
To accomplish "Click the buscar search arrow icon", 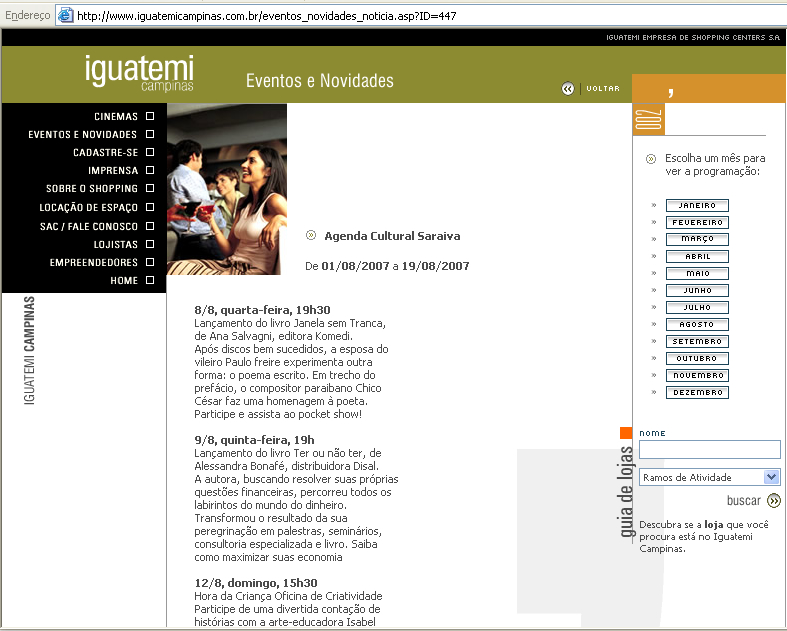I will [x=773, y=500].
